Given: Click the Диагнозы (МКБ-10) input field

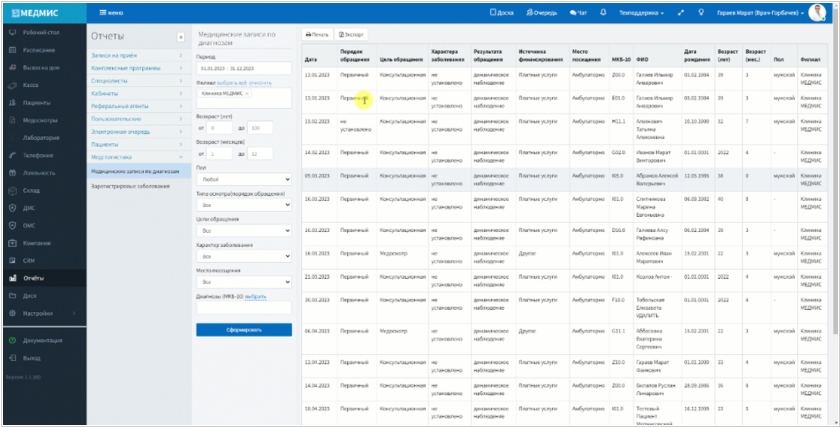Looking at the screenshot, I should pos(244,308).
